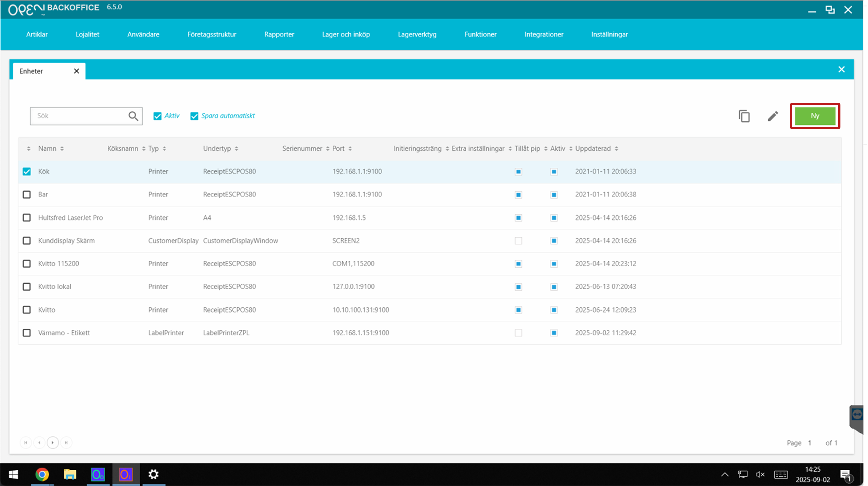
Task: Open the Rapporter menu
Action: [279, 34]
